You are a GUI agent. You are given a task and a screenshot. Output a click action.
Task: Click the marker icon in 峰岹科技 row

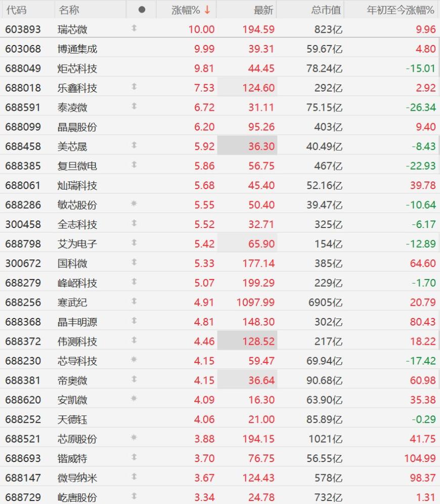pyautogui.click(x=134, y=282)
